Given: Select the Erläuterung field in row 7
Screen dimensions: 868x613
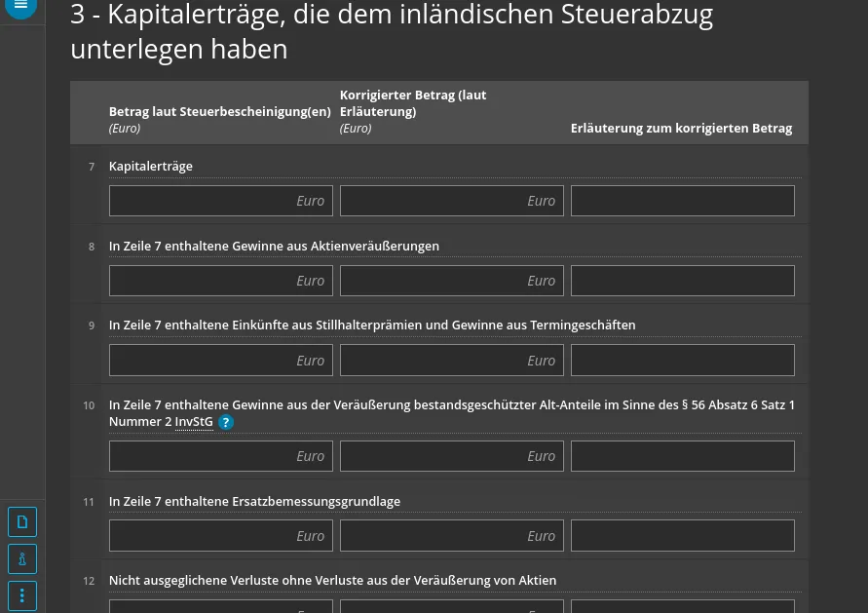Looking at the screenshot, I should point(682,200).
